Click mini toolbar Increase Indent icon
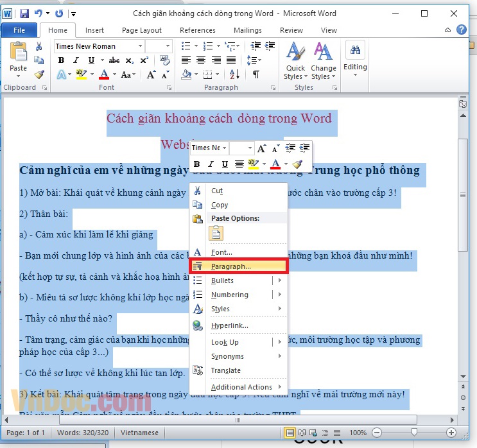The height and width of the screenshot is (448, 477). pyautogui.click(x=304, y=148)
